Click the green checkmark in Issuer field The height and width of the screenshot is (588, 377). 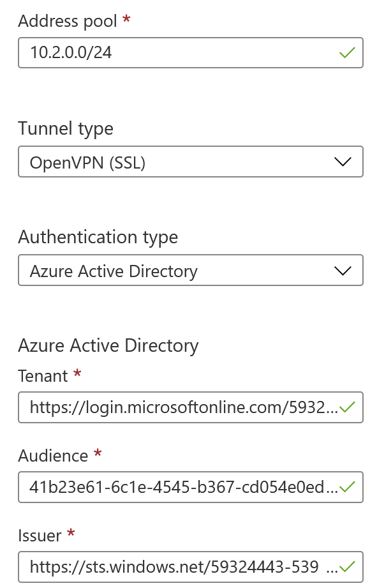(x=346, y=567)
